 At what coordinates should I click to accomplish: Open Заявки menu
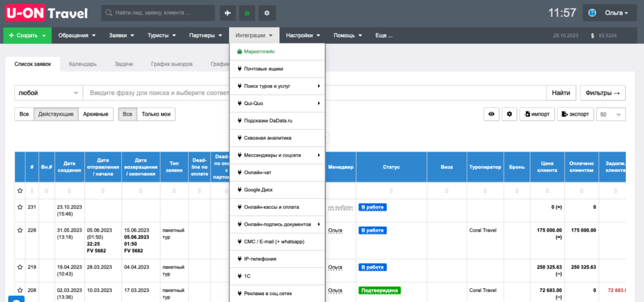point(121,35)
